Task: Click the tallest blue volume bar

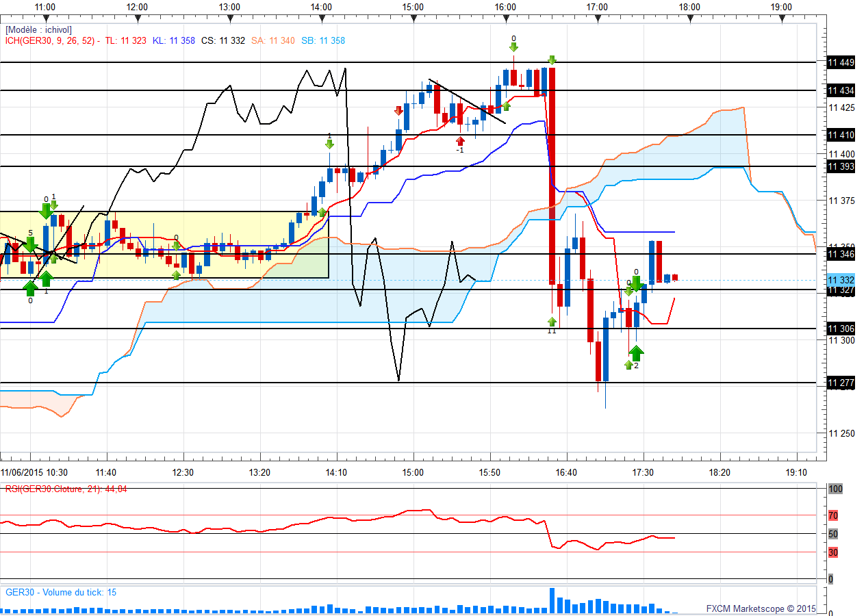Action: (x=552, y=600)
